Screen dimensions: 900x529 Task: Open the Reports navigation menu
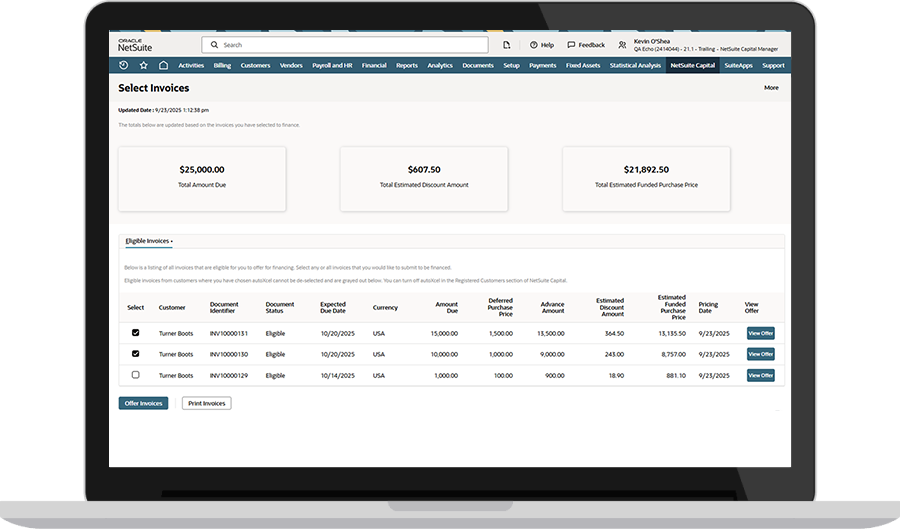(x=406, y=65)
